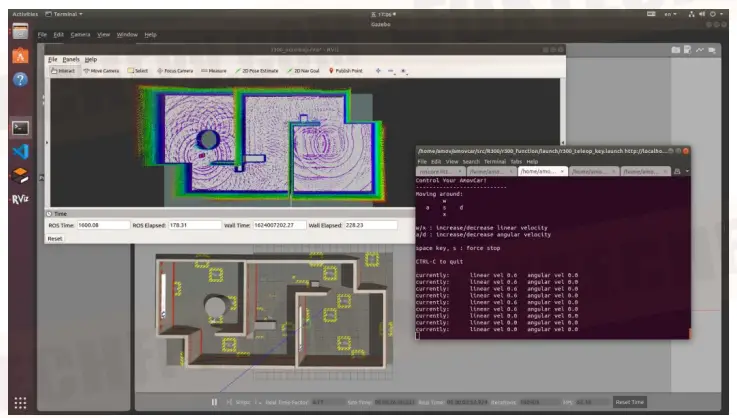
Task: Click the new terminal tab icon
Action: [x=677, y=172]
